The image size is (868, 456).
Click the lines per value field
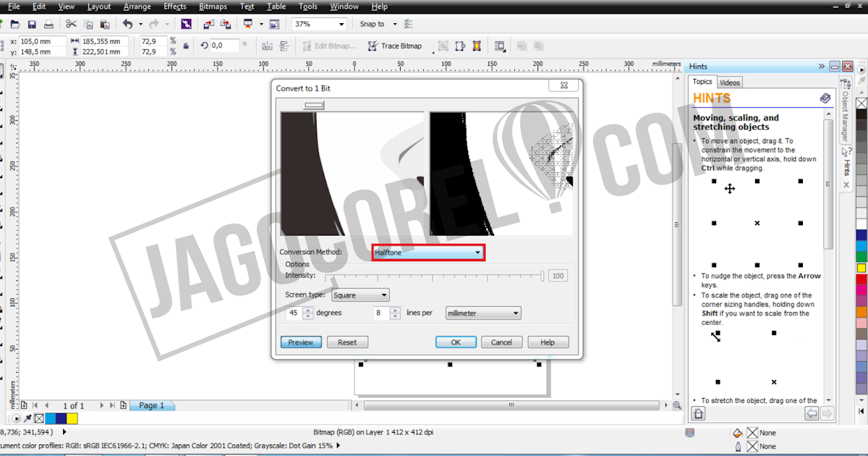click(381, 313)
